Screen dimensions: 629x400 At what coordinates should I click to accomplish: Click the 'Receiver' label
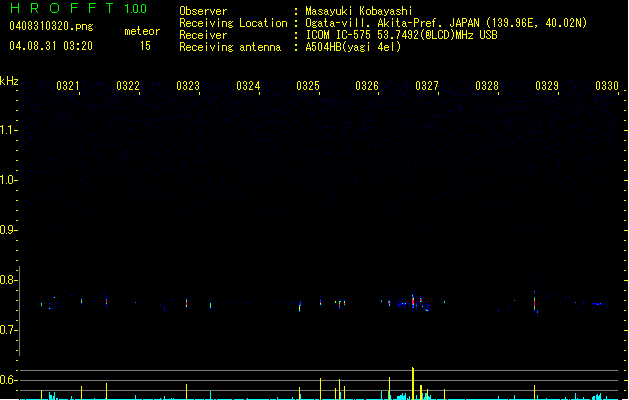tap(203, 35)
